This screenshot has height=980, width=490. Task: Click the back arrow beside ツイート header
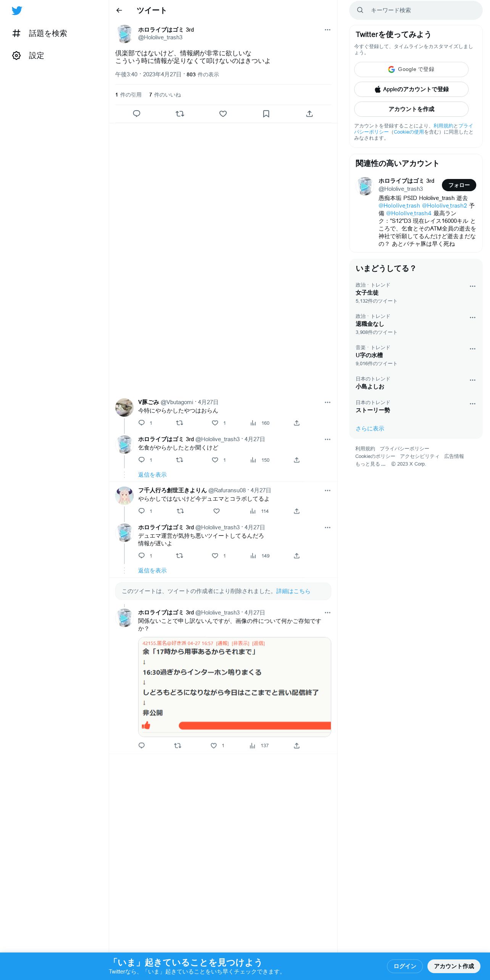[119, 10]
